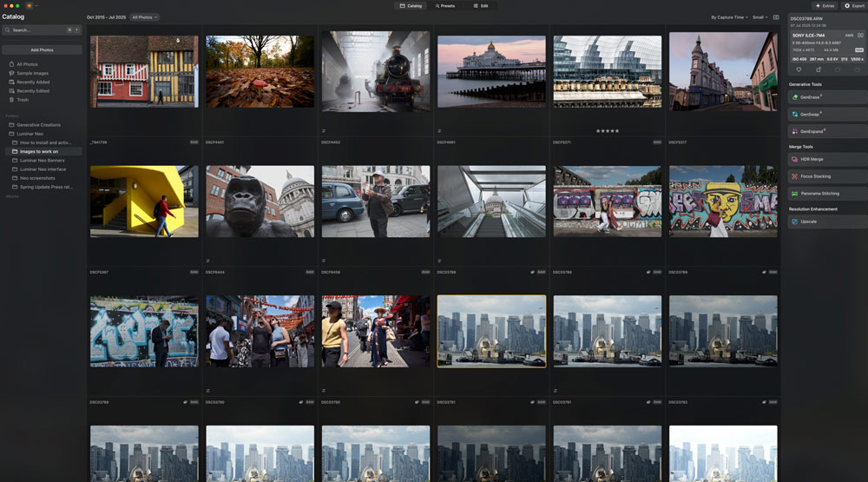The width and height of the screenshot is (868, 482).
Task: Open the How to install and activ... folder
Action: [42, 142]
